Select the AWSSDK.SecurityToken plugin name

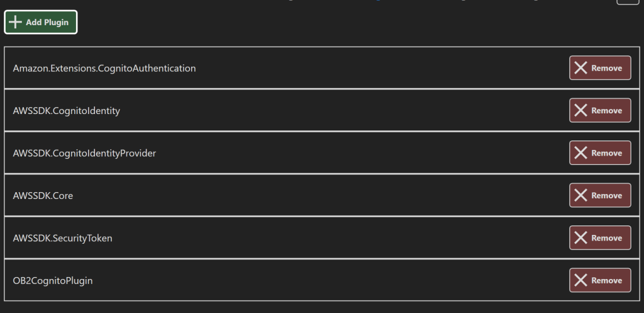click(63, 238)
